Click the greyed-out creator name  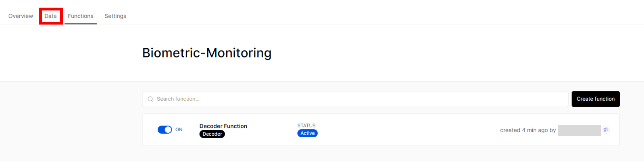[x=579, y=130]
